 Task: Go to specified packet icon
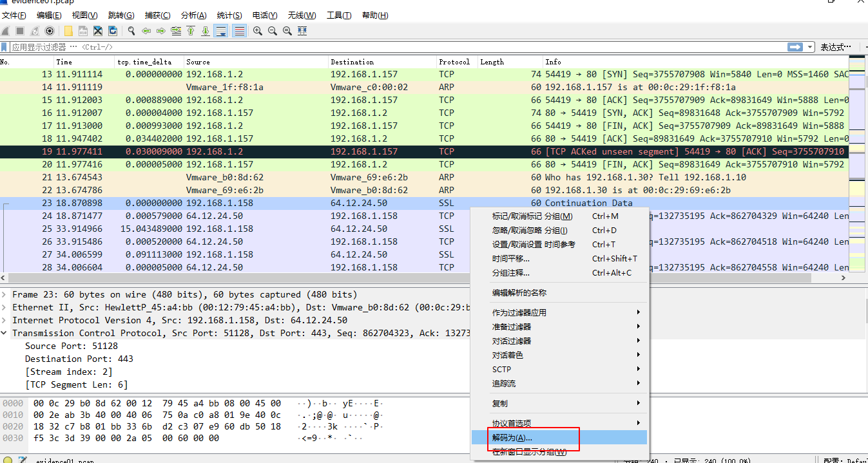pyautogui.click(x=176, y=31)
